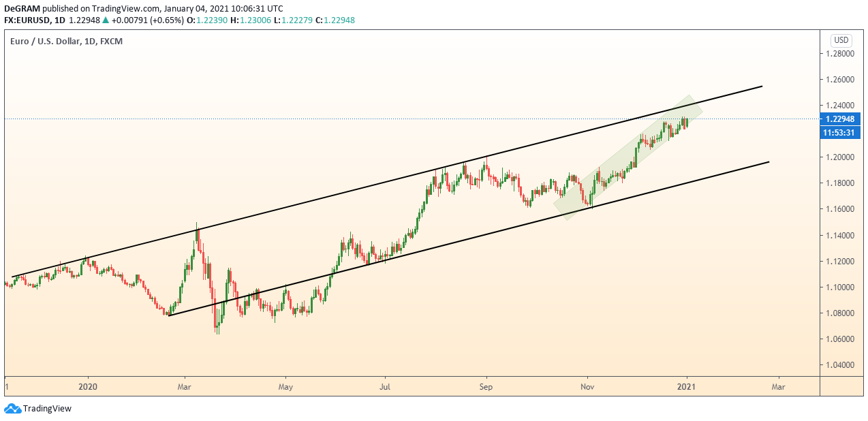Click the 1.04000 price axis label
The image size is (868, 421).
[x=839, y=365]
